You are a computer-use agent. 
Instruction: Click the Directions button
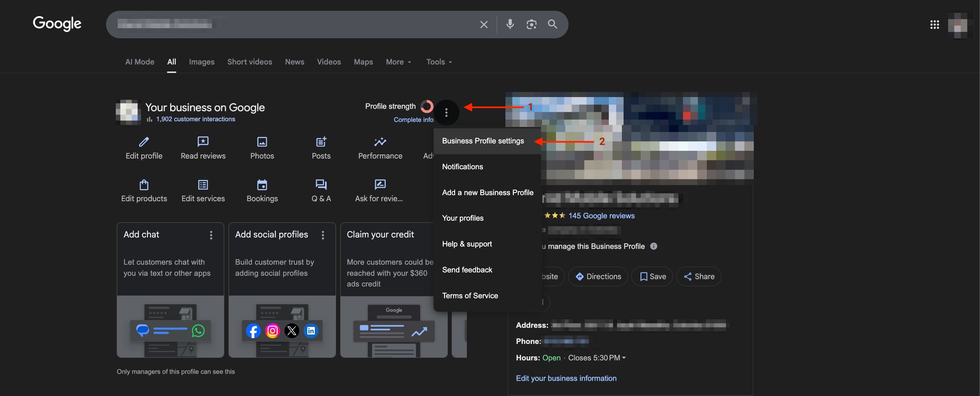point(598,276)
